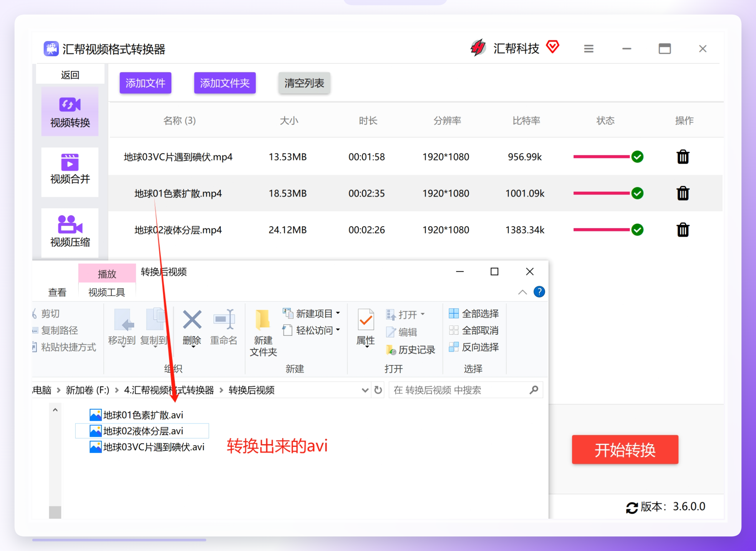Click the app logo icon in title bar
Viewport: 756px width, 551px height.
click(51, 49)
